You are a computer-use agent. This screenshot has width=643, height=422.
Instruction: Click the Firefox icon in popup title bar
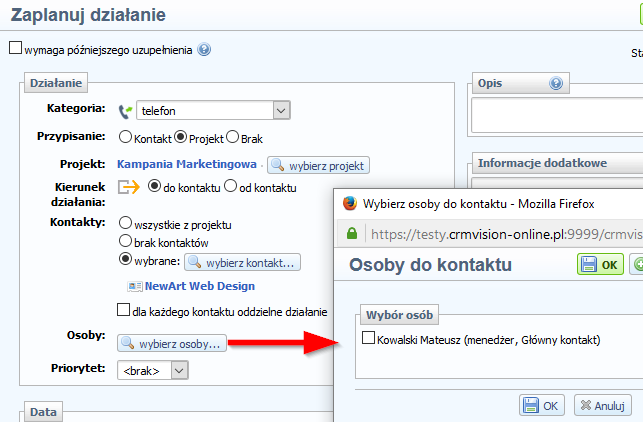[350, 203]
